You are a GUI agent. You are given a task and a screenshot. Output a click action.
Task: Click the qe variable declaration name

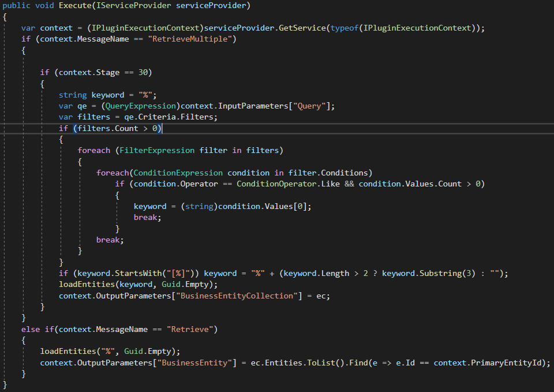82,106
